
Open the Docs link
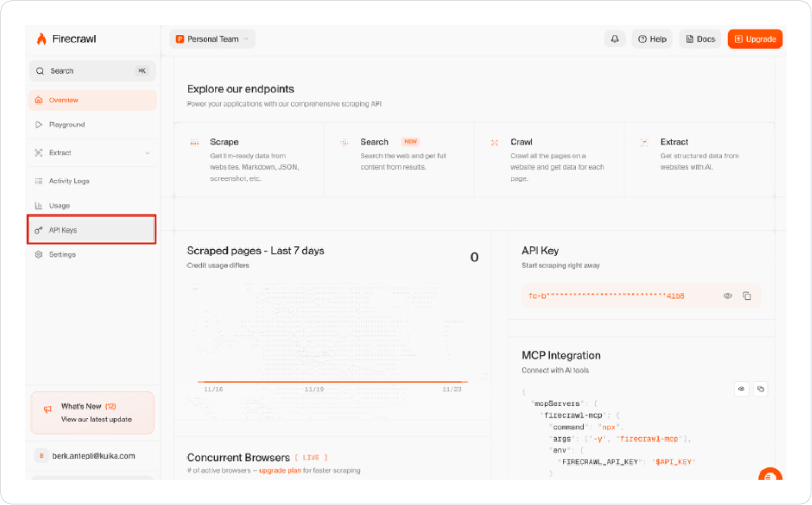[x=700, y=39]
